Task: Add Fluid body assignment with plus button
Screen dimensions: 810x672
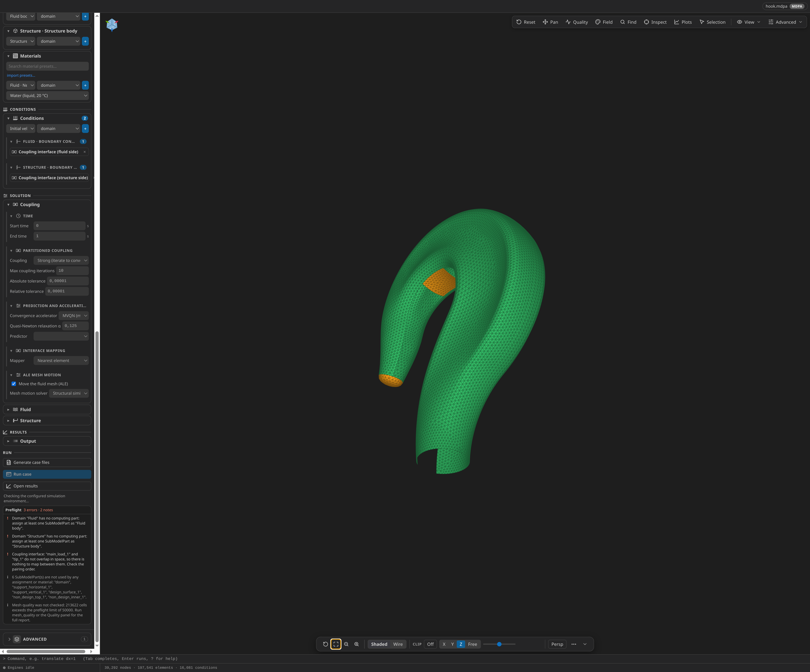Action: click(x=85, y=16)
